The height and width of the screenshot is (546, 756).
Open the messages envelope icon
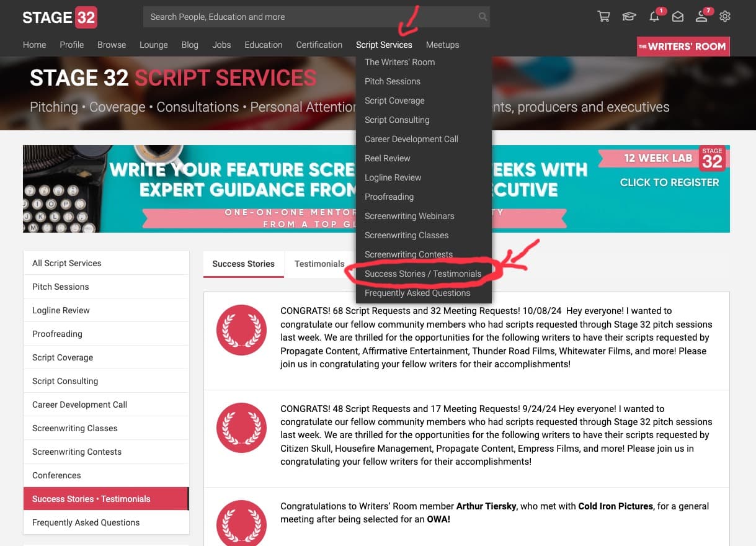[x=678, y=17]
